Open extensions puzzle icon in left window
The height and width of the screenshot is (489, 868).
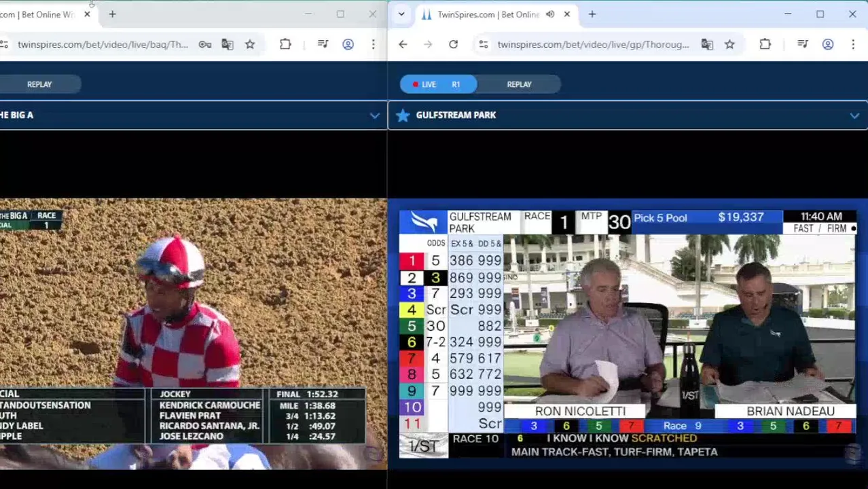[x=285, y=44]
